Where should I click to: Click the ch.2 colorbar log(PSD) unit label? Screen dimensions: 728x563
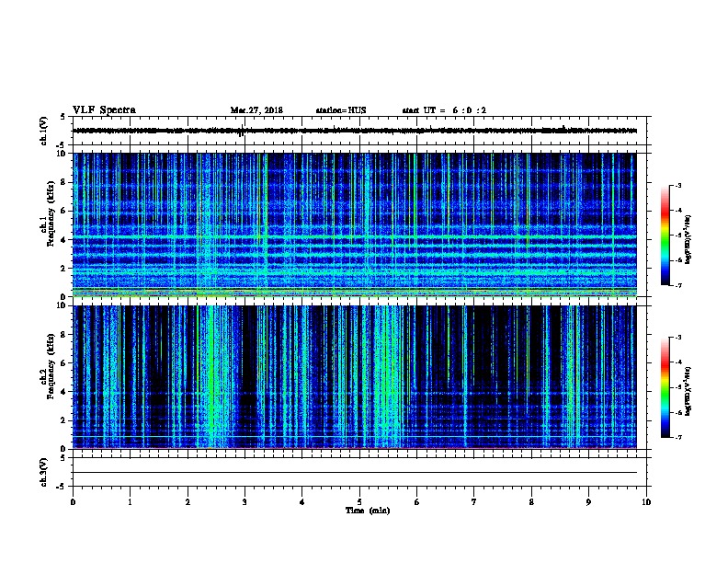pos(688,392)
